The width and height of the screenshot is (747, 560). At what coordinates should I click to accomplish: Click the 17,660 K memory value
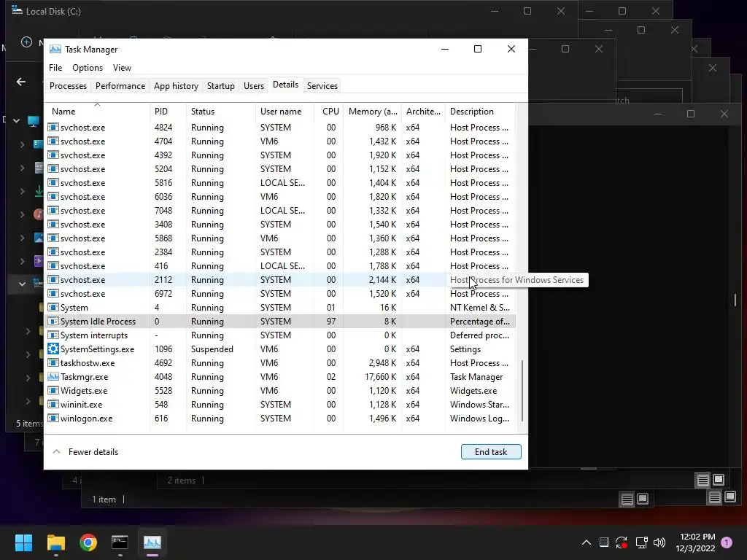pyautogui.click(x=380, y=377)
